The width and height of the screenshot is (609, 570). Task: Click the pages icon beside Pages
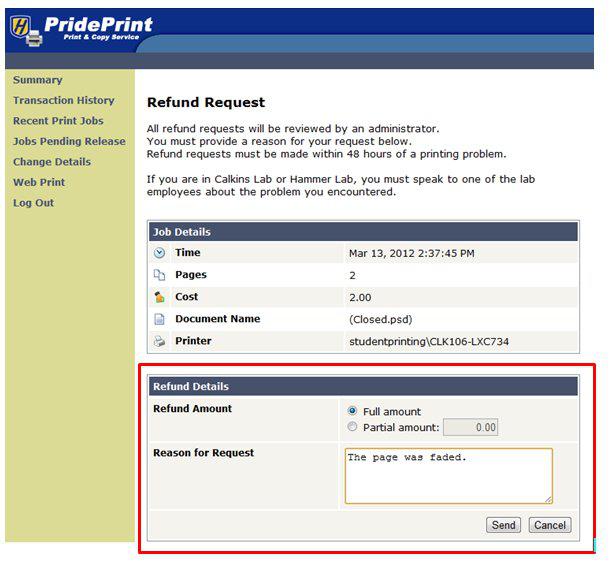pos(159,275)
